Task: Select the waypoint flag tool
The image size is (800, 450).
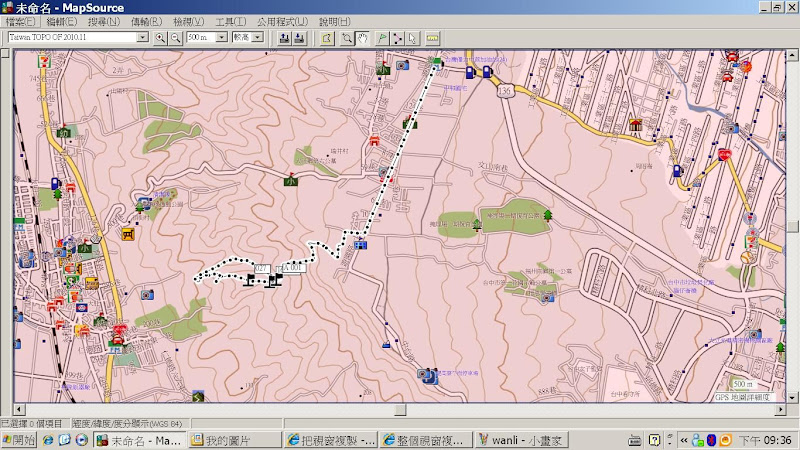Action: 382,37
